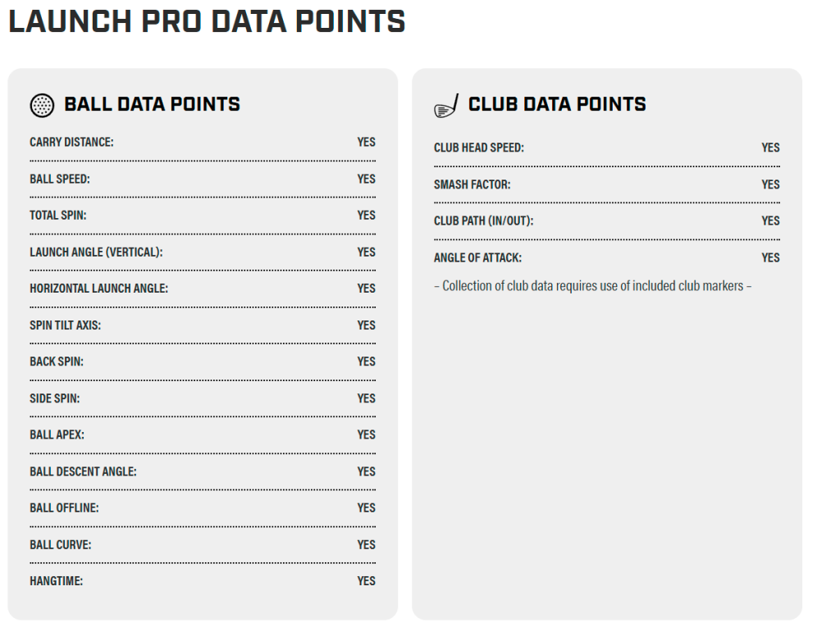Click the Carry Distance label
This screenshot has width=840, height=641.
[71, 143]
